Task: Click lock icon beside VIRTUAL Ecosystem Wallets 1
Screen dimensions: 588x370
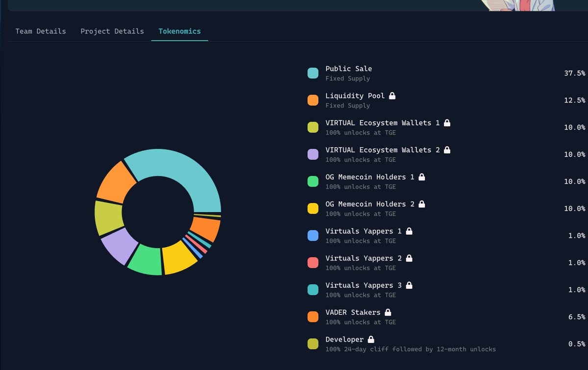Action: pos(447,123)
